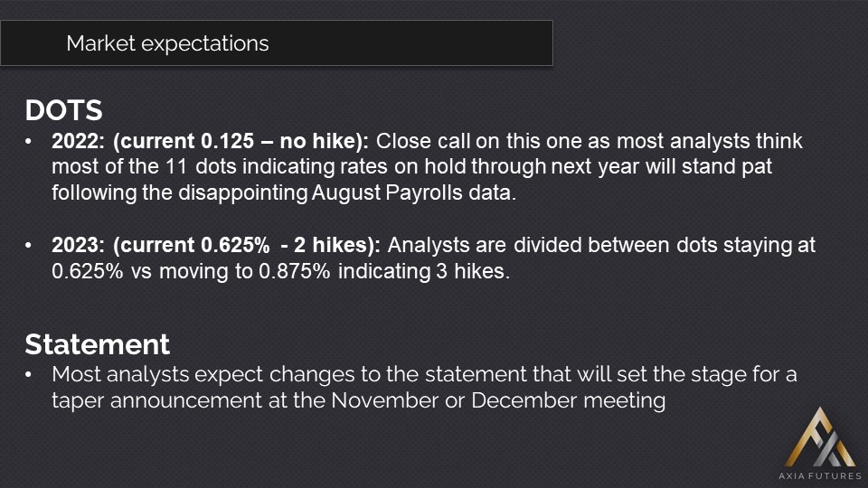The image size is (868, 488).
Task: Click the AXIA FUTURES text under the logo
Action: tap(820, 475)
